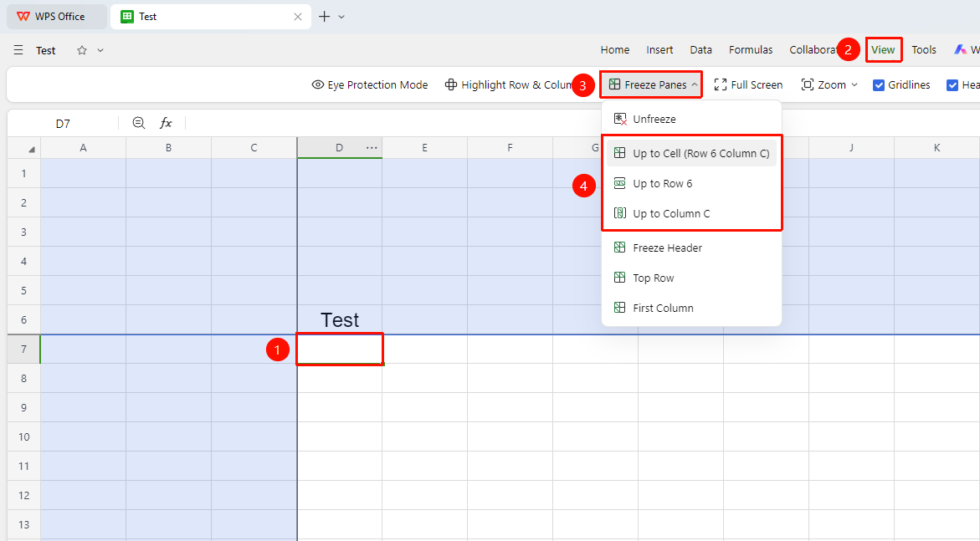Image resolution: width=980 pixels, height=541 pixels.
Task: Freeze the First Column
Action: click(691, 308)
